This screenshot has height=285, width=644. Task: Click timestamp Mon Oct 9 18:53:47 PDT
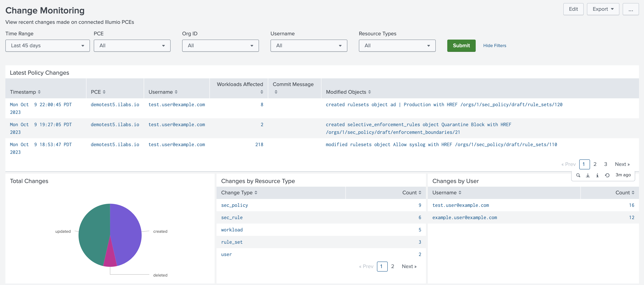41,148
